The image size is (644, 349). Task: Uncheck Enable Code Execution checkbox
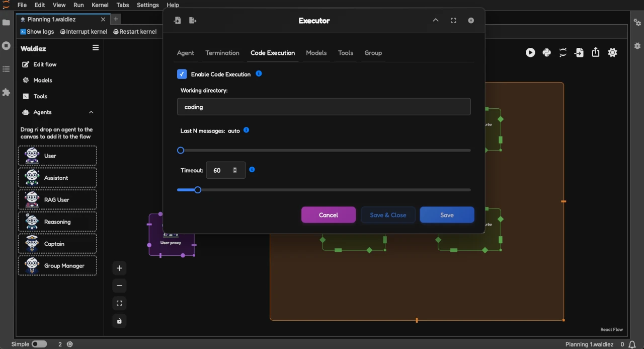(182, 74)
